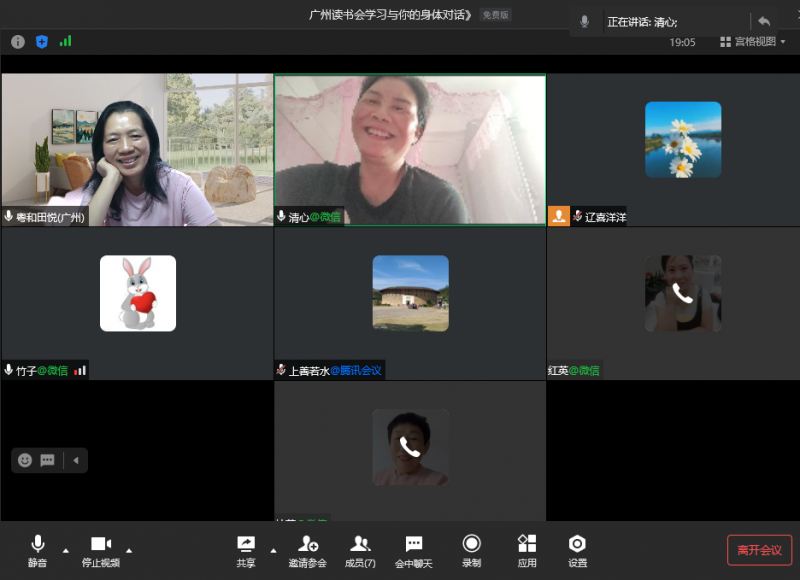Viewport: 800px width, 580px height.
Task: Open the 应用 apps panel
Action: 527,549
